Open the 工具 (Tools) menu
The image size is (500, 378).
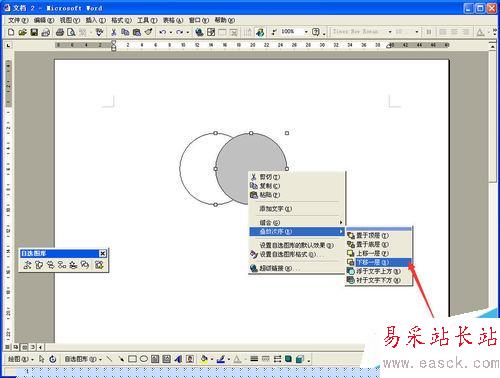(147, 20)
